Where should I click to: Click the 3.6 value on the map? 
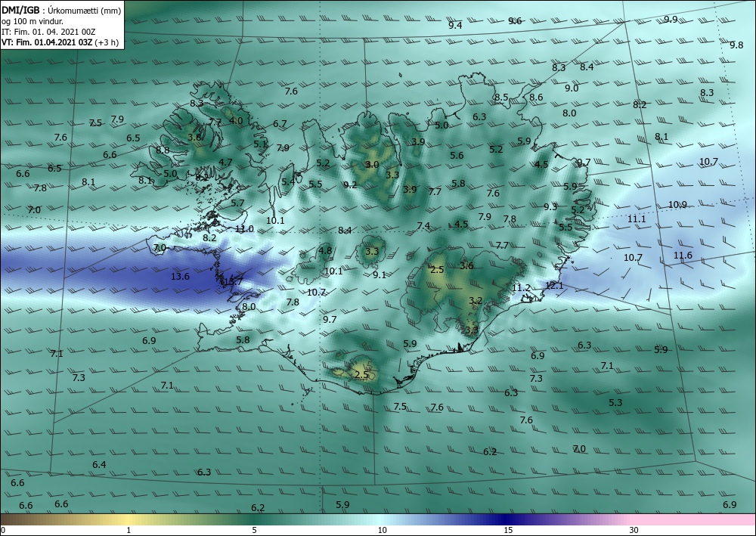(x=466, y=266)
